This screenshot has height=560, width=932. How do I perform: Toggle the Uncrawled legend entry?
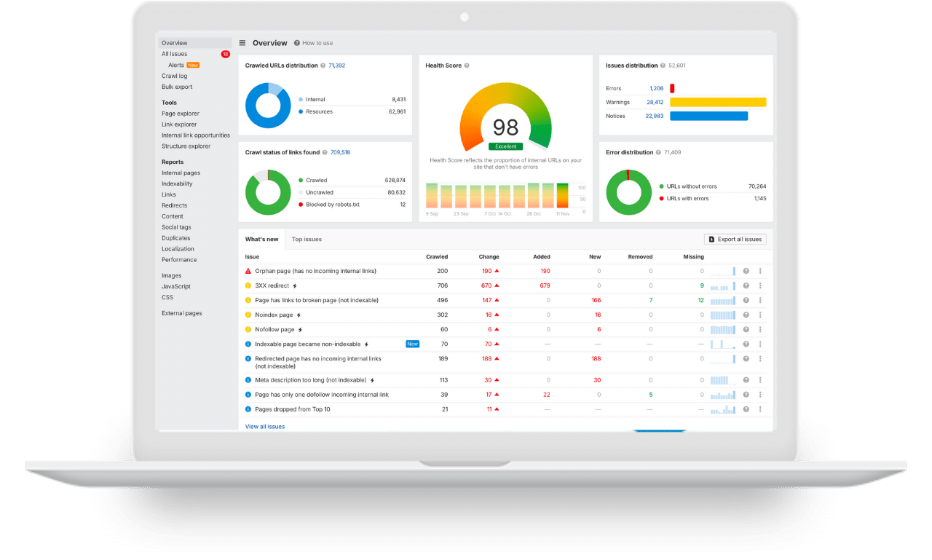(318, 194)
